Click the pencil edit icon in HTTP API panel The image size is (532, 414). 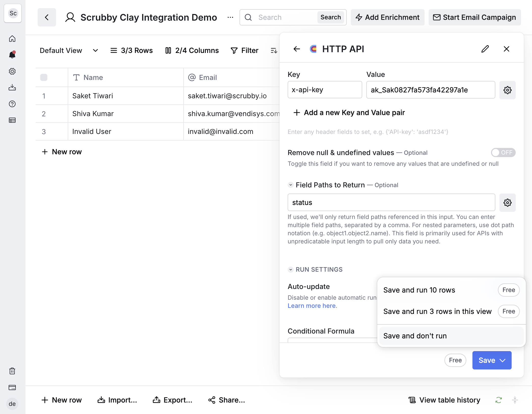point(485,49)
